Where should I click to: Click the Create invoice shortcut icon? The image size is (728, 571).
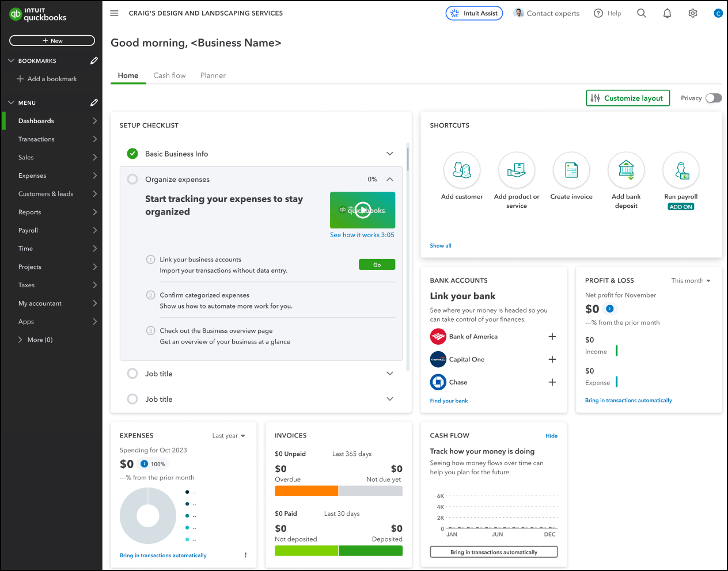coord(571,170)
